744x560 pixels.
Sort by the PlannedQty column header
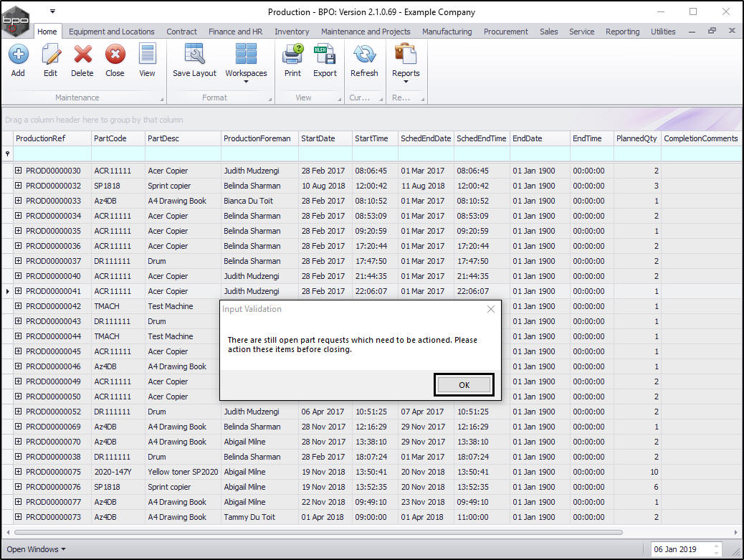click(636, 138)
